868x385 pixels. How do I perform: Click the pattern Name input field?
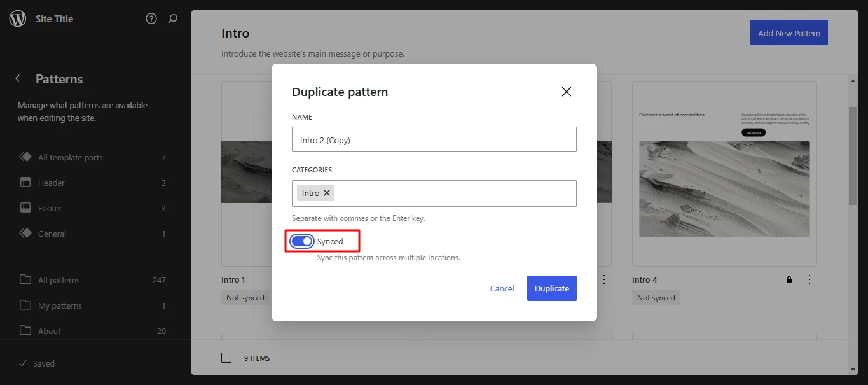coord(434,140)
